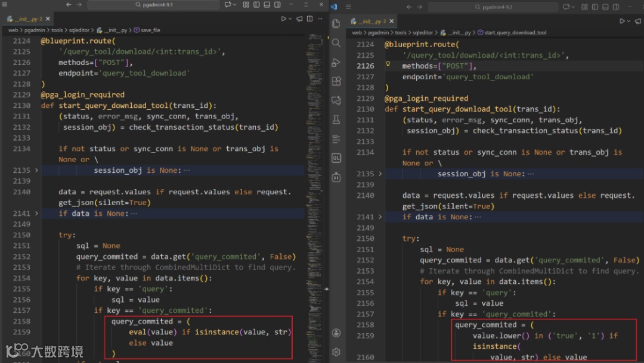Click 'eval(value)' code in pgadmin4-9.1 window
The height and width of the screenshot is (363, 644).
coord(153,332)
